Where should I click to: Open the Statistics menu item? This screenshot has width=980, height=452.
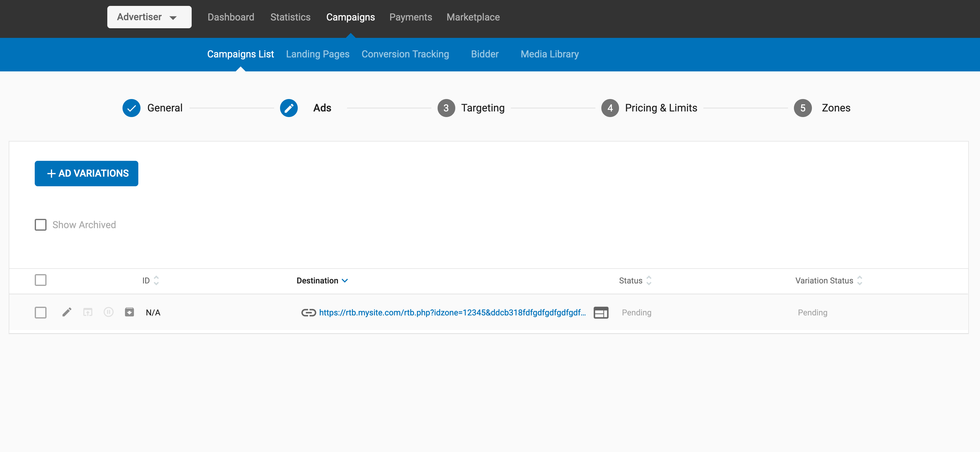pos(290,17)
